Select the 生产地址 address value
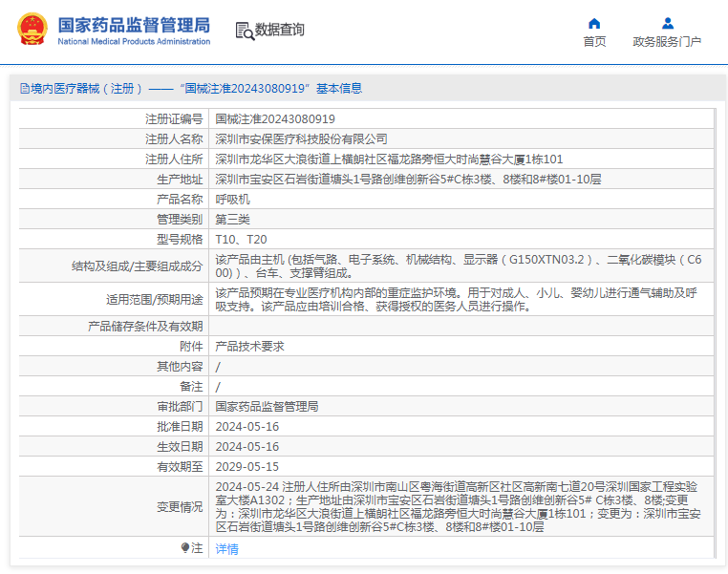The width and height of the screenshot is (728, 574). pos(408,180)
